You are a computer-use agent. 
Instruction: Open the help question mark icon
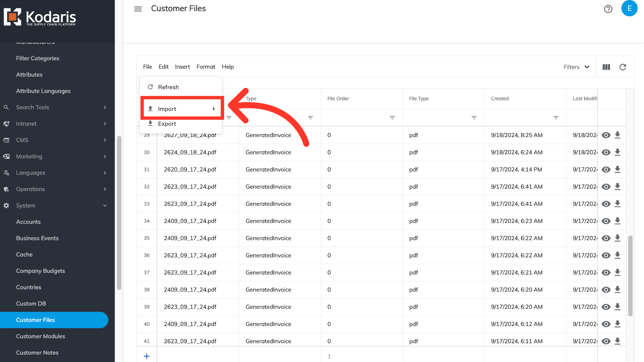tap(608, 9)
